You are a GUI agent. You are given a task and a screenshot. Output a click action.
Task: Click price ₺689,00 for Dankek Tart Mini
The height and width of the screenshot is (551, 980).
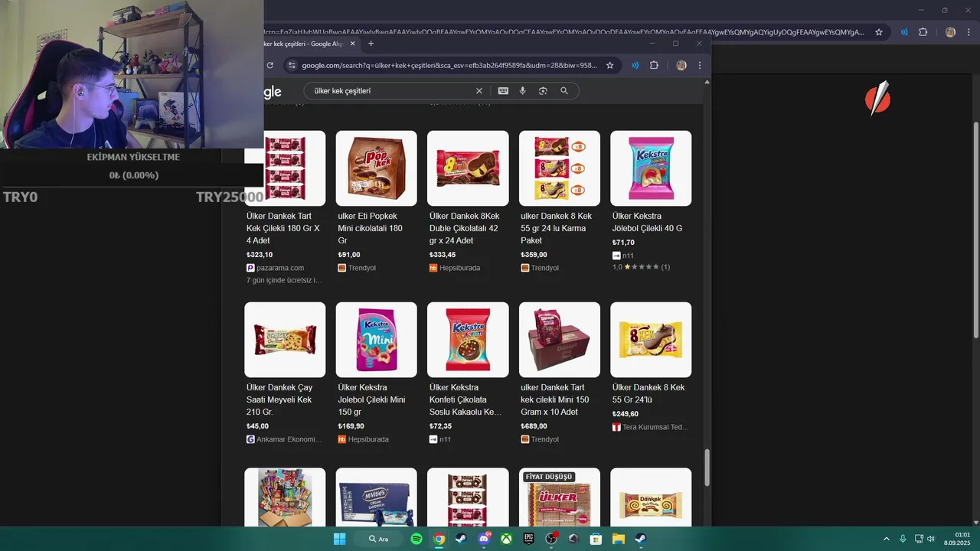(534, 426)
